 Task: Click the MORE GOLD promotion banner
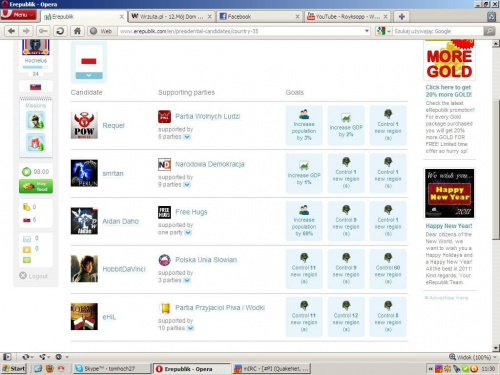tap(449, 60)
